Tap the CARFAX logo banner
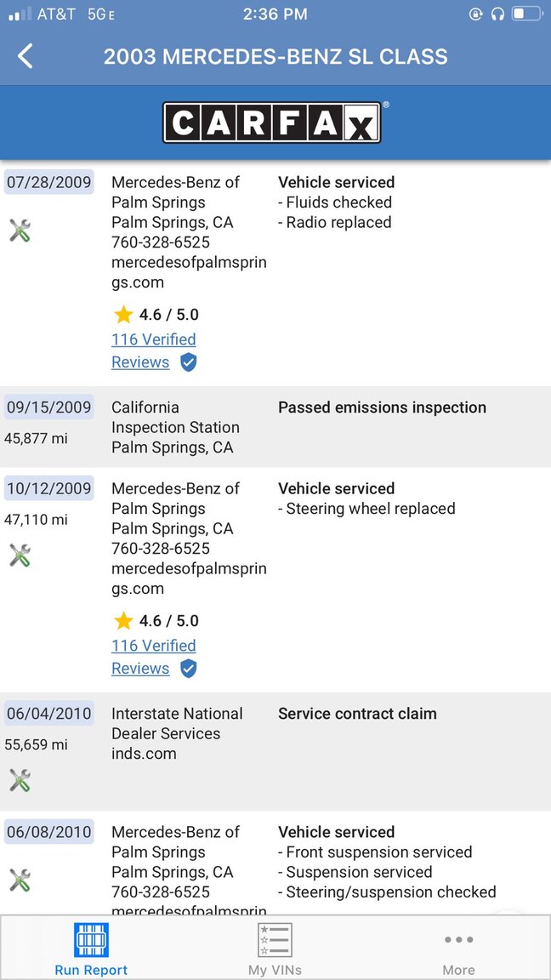The height and width of the screenshot is (980, 551). pos(272,122)
